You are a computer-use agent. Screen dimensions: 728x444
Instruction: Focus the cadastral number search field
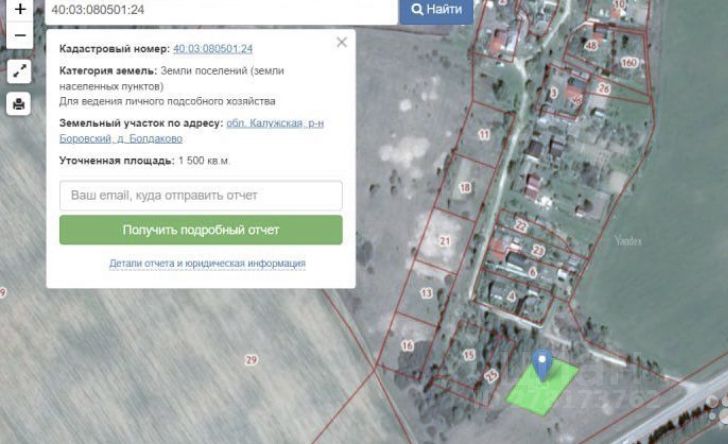[x=221, y=10]
